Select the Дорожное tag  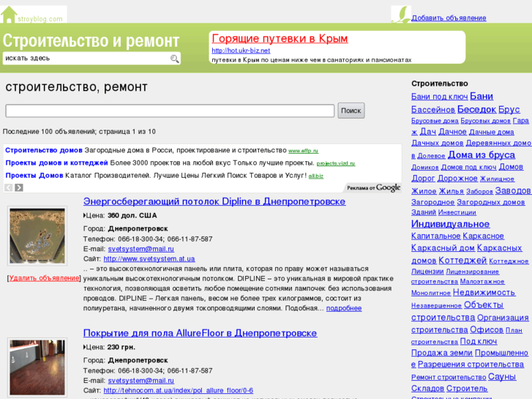tap(457, 179)
